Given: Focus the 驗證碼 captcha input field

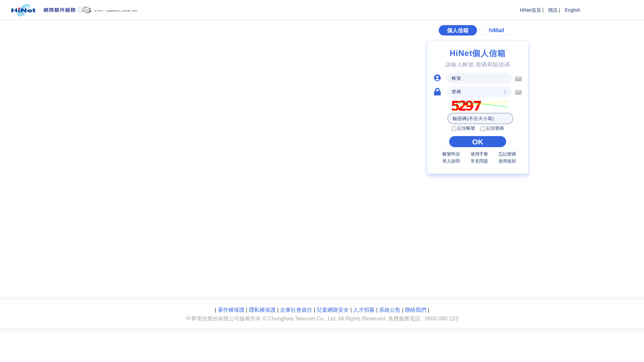Looking at the screenshot, I should [x=480, y=119].
